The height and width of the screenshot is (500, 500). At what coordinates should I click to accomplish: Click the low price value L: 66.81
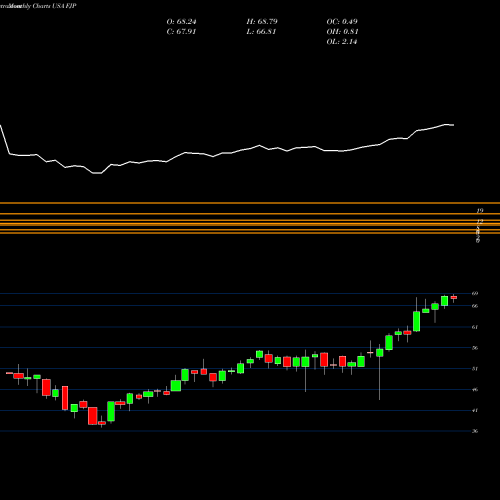[261, 32]
